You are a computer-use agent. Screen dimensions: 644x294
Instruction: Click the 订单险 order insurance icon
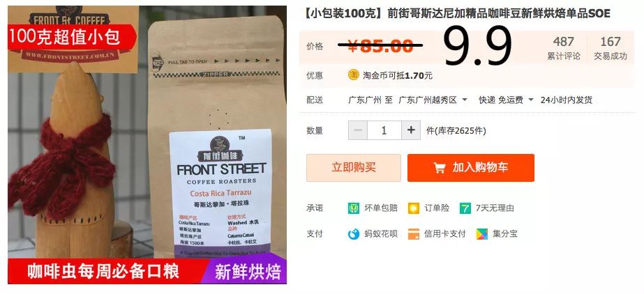click(414, 208)
